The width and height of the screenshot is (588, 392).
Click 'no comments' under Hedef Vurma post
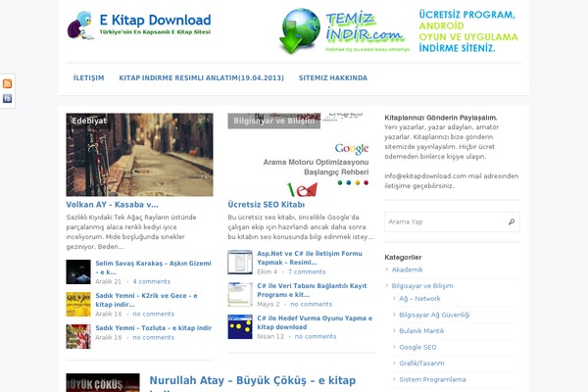[x=316, y=336]
